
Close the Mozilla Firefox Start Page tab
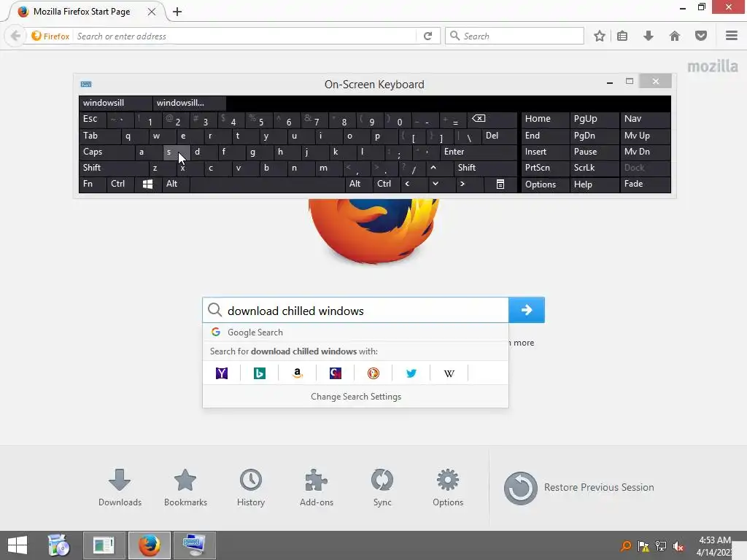152,12
